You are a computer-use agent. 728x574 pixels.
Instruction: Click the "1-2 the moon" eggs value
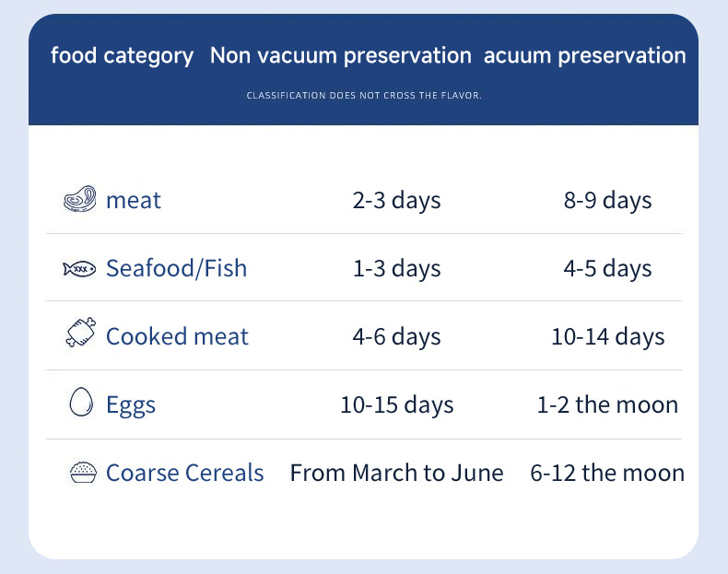607,404
